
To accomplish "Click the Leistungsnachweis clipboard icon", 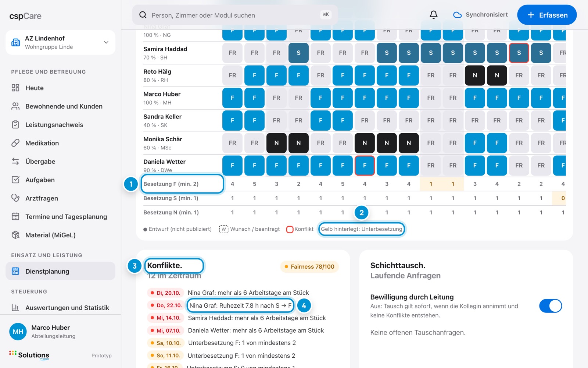I will pyautogui.click(x=15, y=124).
